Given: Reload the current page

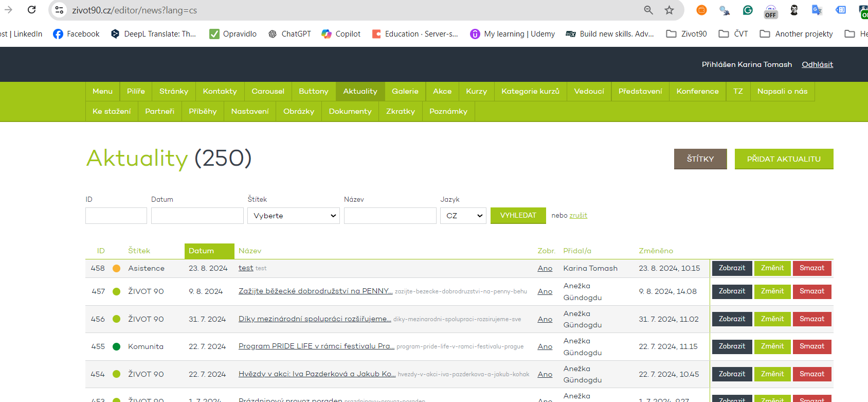Looking at the screenshot, I should click(31, 10).
